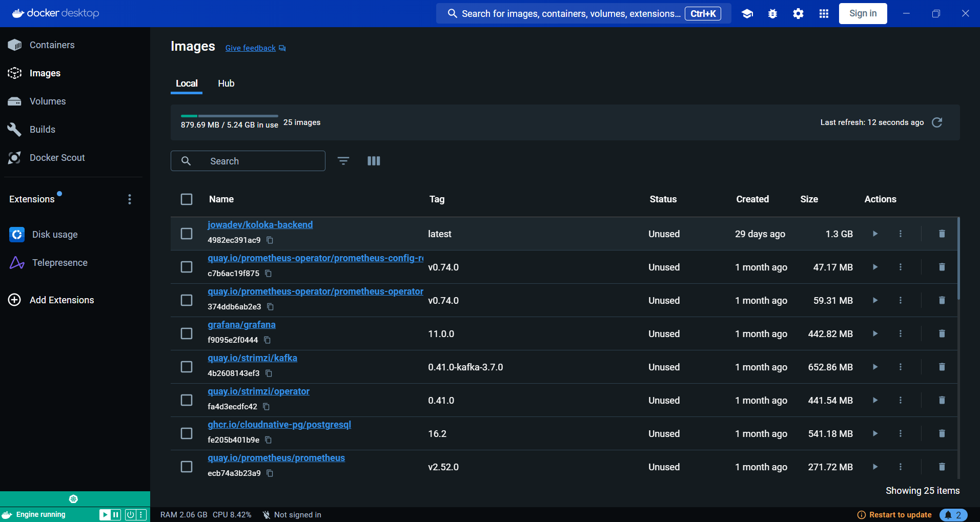This screenshot has height=522, width=980.
Task: Open Docker settings gear icon
Action: coord(798,14)
